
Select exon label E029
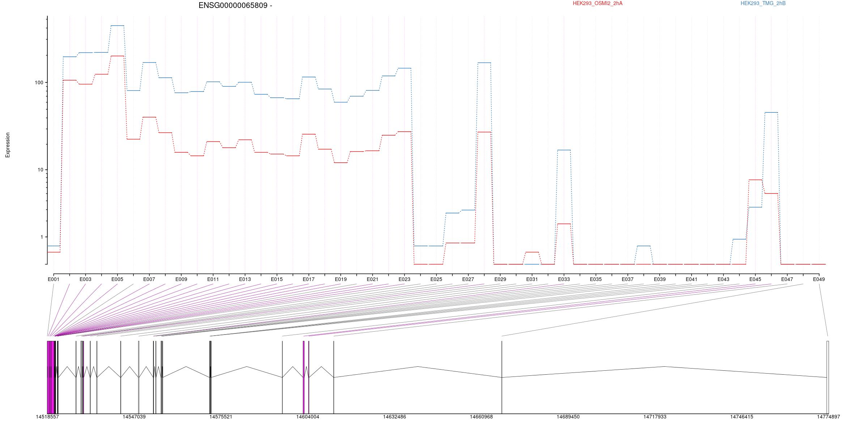point(500,279)
